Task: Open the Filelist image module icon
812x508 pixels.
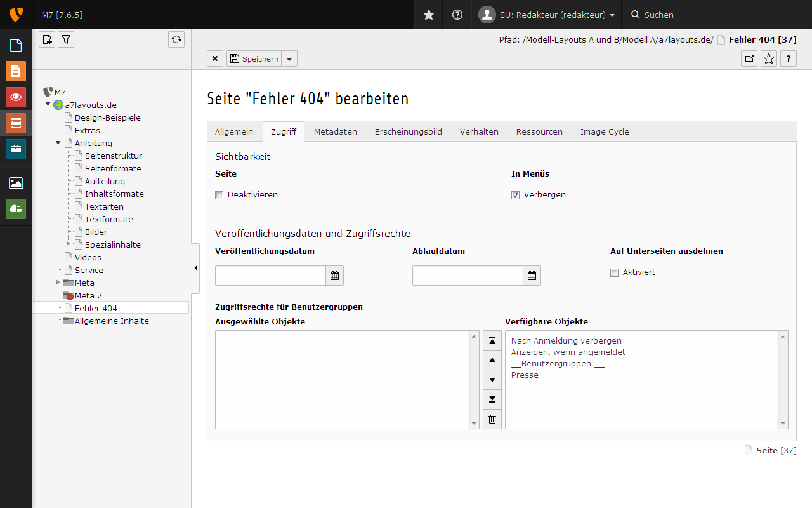Action: 16,183
